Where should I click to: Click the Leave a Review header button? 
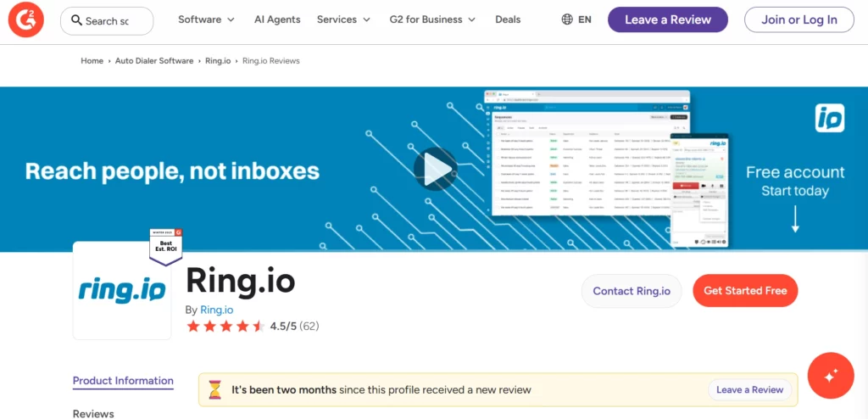(x=668, y=20)
